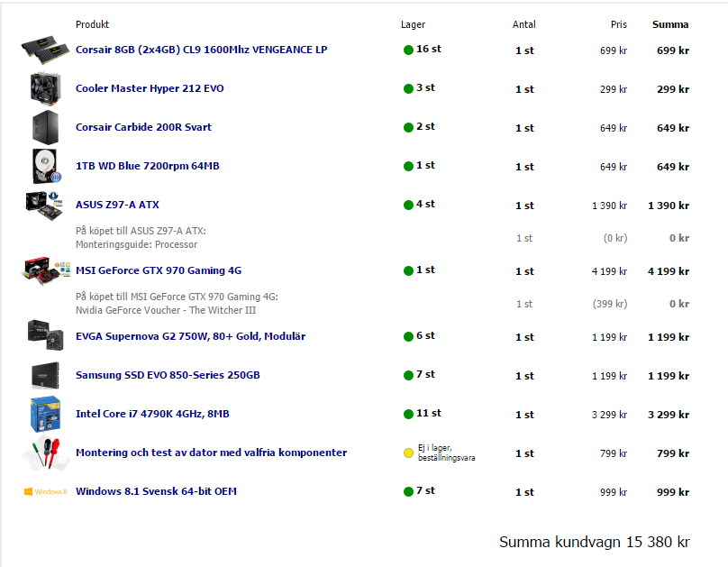Click the '(399 kr)' voucher price
Screen dimensions: 728x567
click(x=610, y=304)
